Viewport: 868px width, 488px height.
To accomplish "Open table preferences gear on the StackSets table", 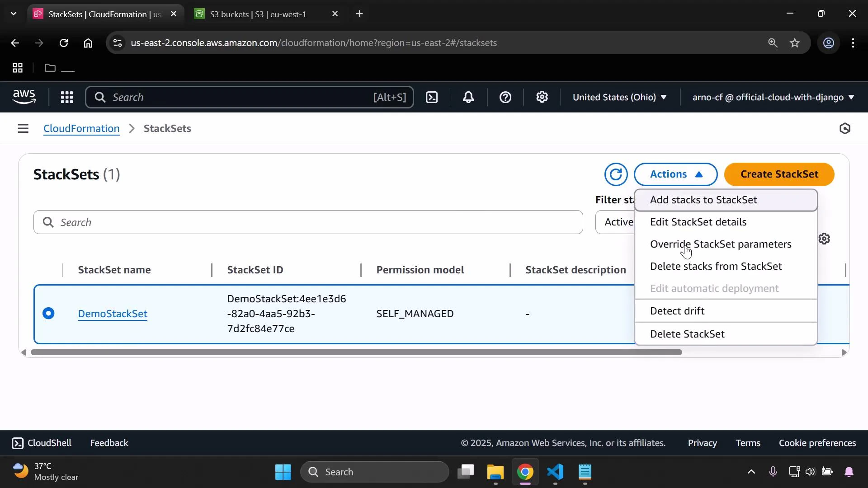I will pyautogui.click(x=825, y=238).
